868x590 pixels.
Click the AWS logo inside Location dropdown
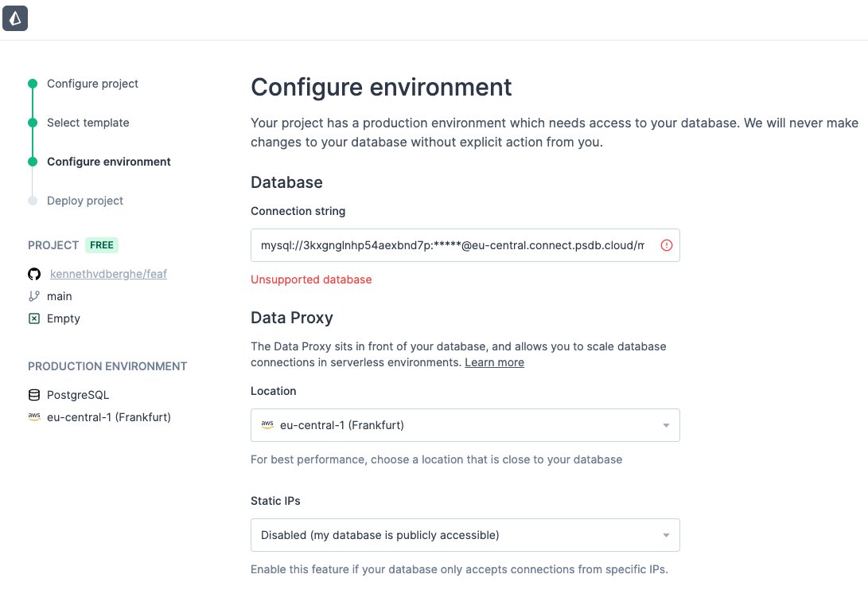click(x=267, y=425)
